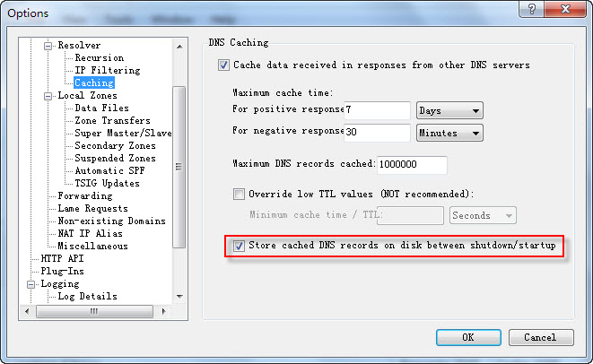Click the OK button
This screenshot has width=593, height=364.
[x=468, y=337]
